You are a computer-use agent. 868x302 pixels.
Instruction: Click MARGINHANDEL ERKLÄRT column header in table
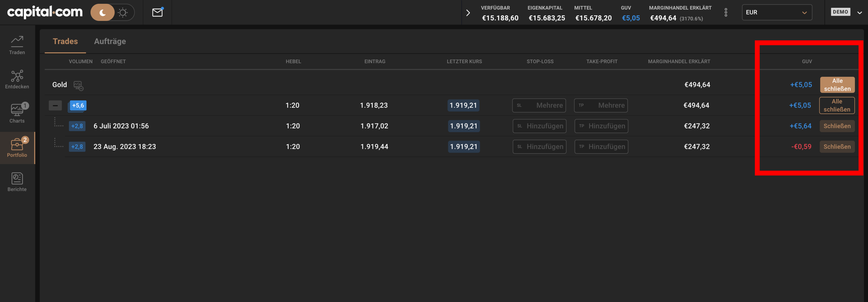point(679,61)
